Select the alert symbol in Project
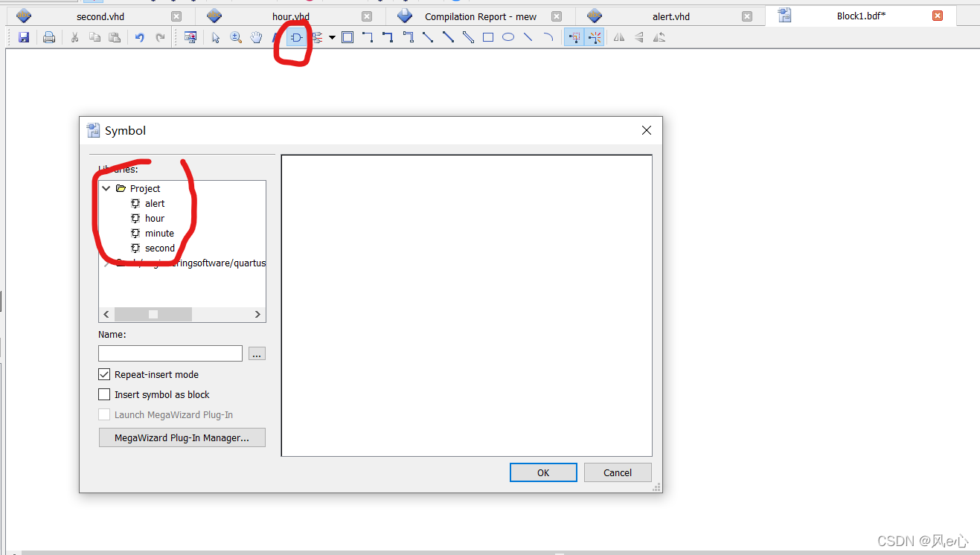 (155, 203)
